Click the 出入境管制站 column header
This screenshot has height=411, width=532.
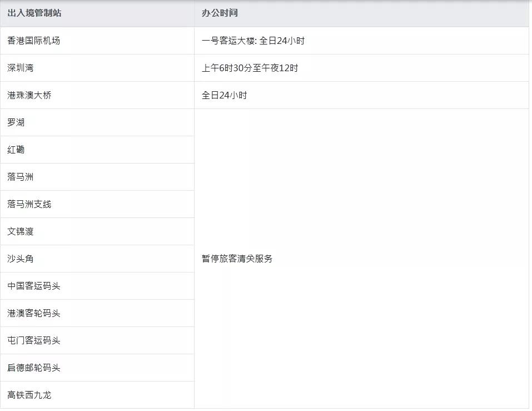(x=34, y=13)
